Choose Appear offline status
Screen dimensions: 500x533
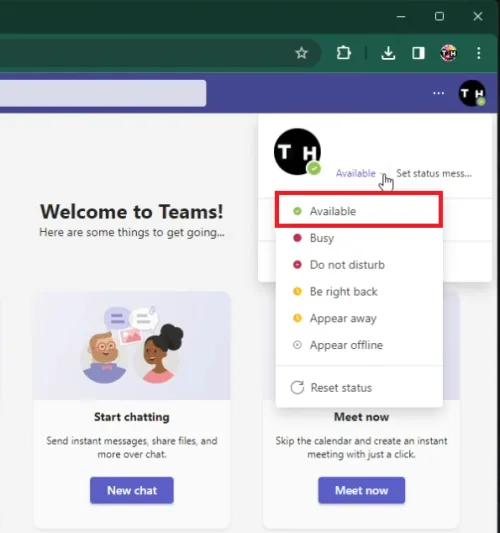tap(359, 345)
